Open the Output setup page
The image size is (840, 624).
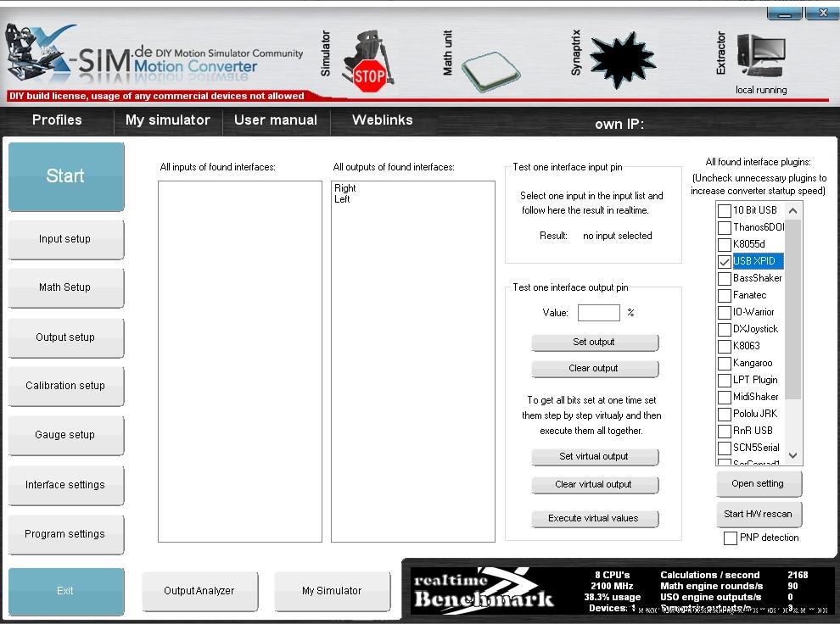[x=65, y=337]
